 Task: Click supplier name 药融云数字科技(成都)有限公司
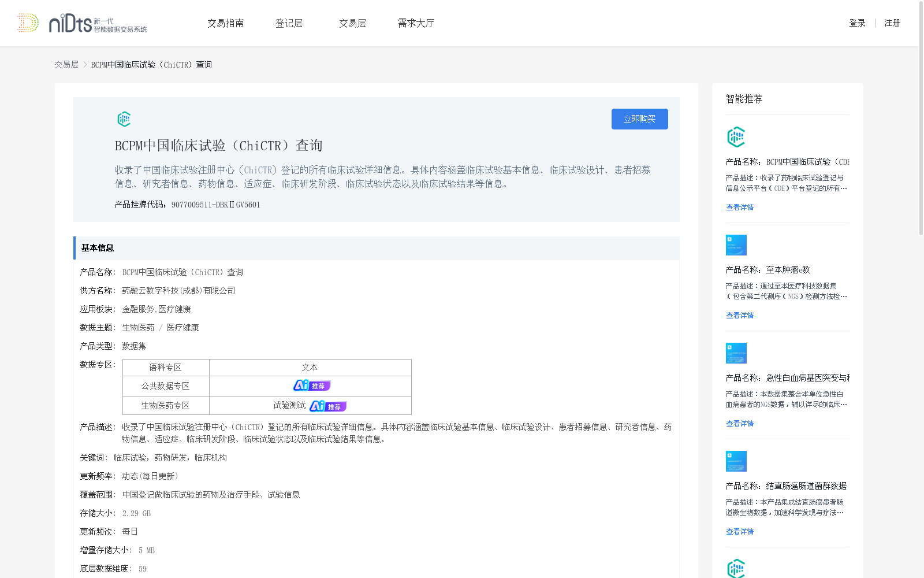178,291
